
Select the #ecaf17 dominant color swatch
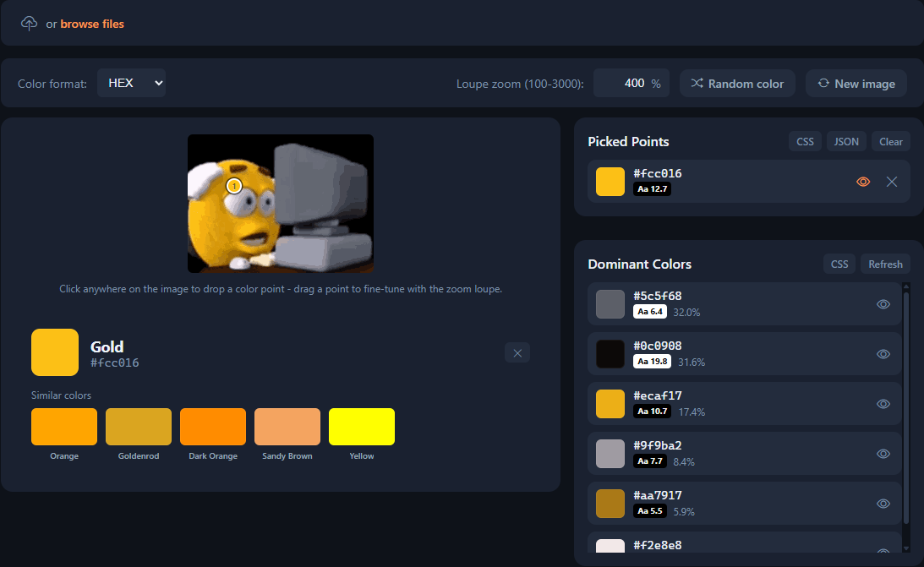[610, 404]
